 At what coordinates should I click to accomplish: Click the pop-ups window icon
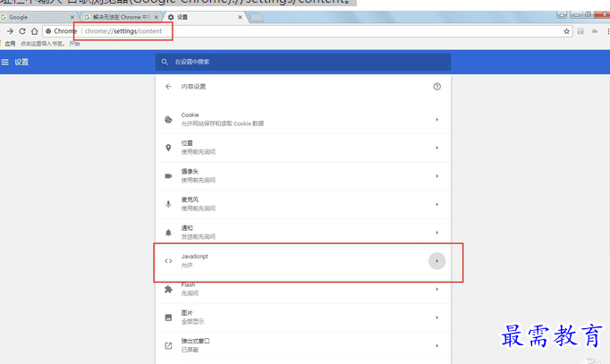(x=168, y=346)
